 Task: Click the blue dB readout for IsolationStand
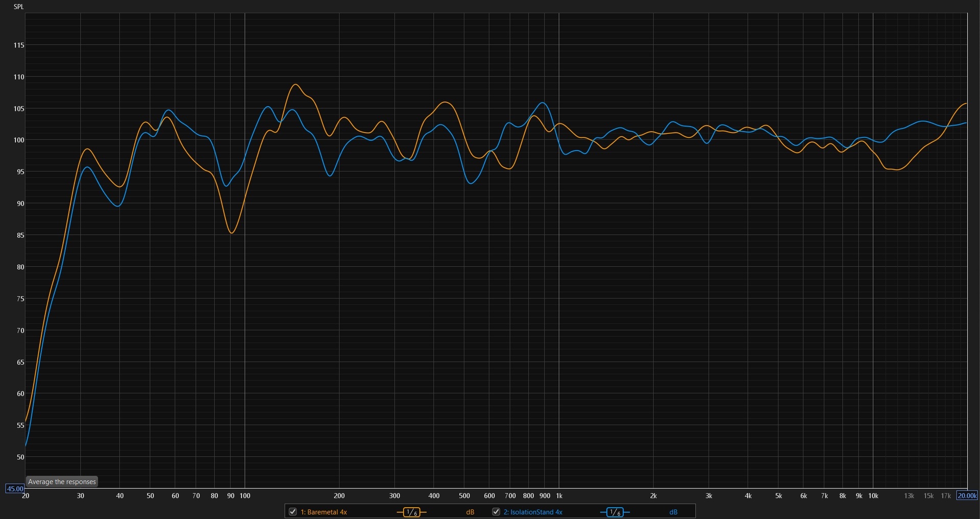tap(673, 512)
